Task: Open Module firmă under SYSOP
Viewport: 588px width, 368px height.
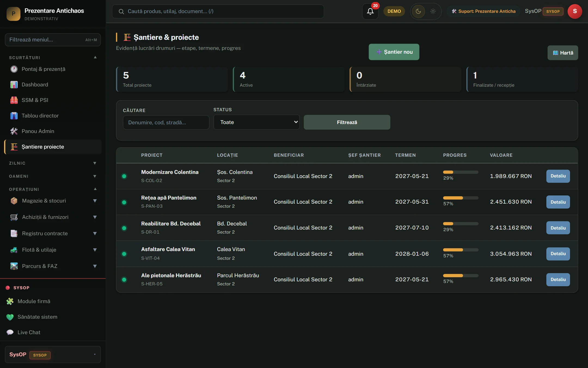Action: click(x=53, y=301)
